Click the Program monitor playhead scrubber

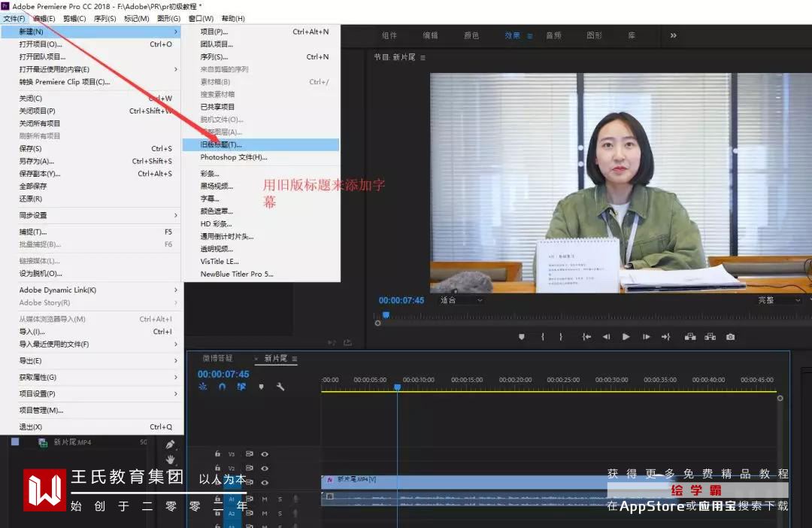point(386,314)
